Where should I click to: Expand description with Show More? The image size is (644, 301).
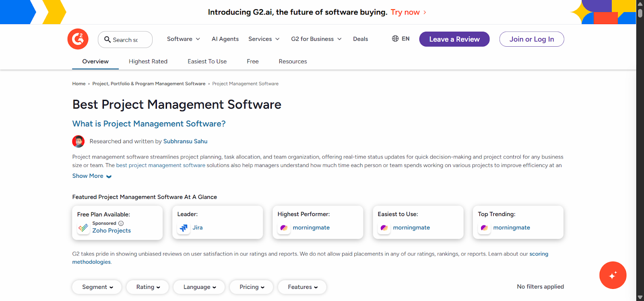point(92,176)
